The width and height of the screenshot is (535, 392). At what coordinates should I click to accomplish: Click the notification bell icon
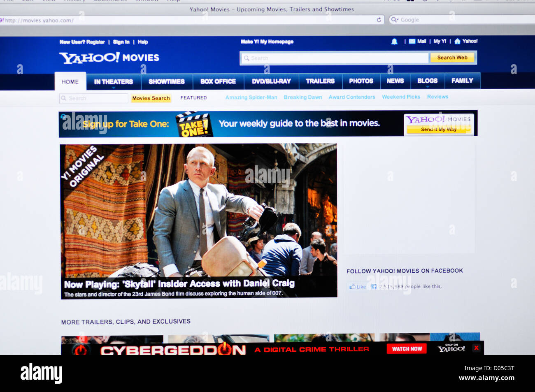point(394,42)
